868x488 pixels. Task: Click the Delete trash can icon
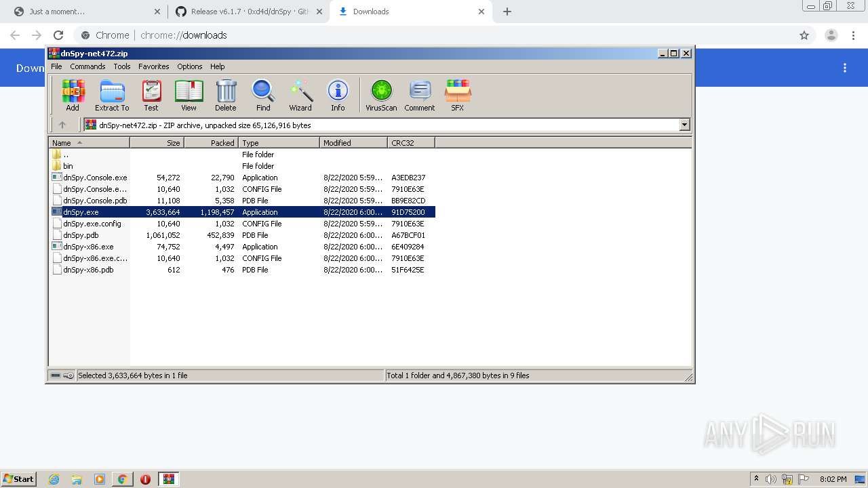point(226,95)
